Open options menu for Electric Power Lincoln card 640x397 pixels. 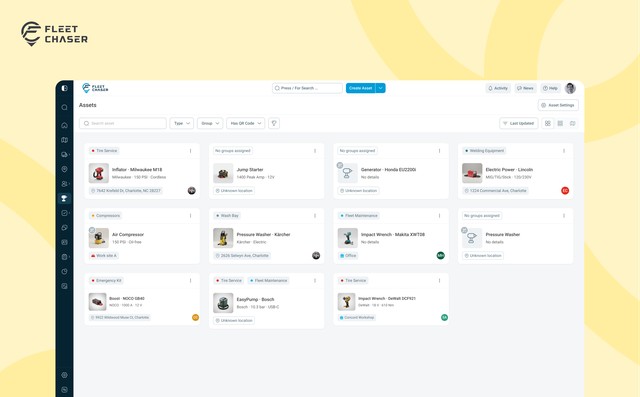click(564, 151)
